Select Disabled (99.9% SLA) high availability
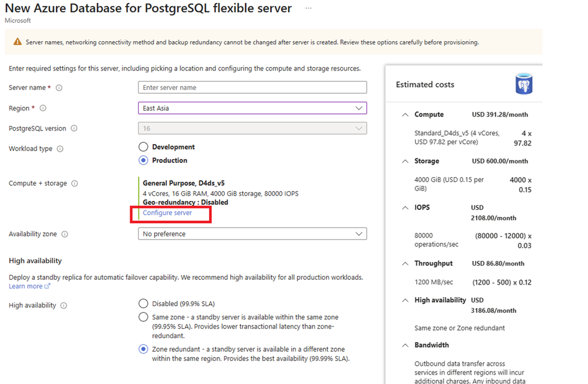This screenshot has width=588, height=384. click(143, 303)
